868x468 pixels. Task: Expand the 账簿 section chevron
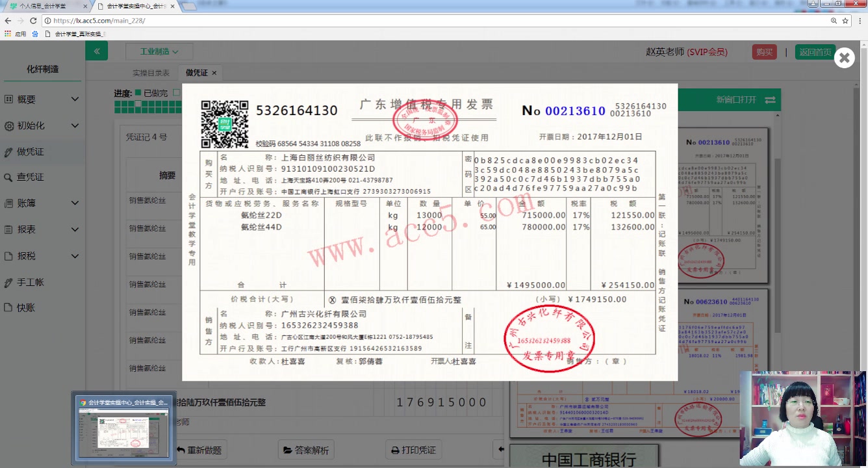click(x=74, y=203)
